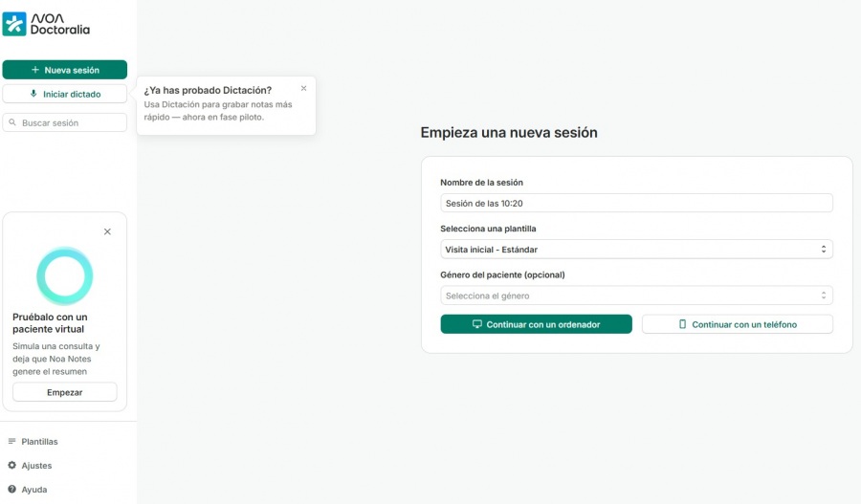Screen dimensions: 861x504
Task: Expand the Género del paciente dropdown
Action: pos(636,296)
